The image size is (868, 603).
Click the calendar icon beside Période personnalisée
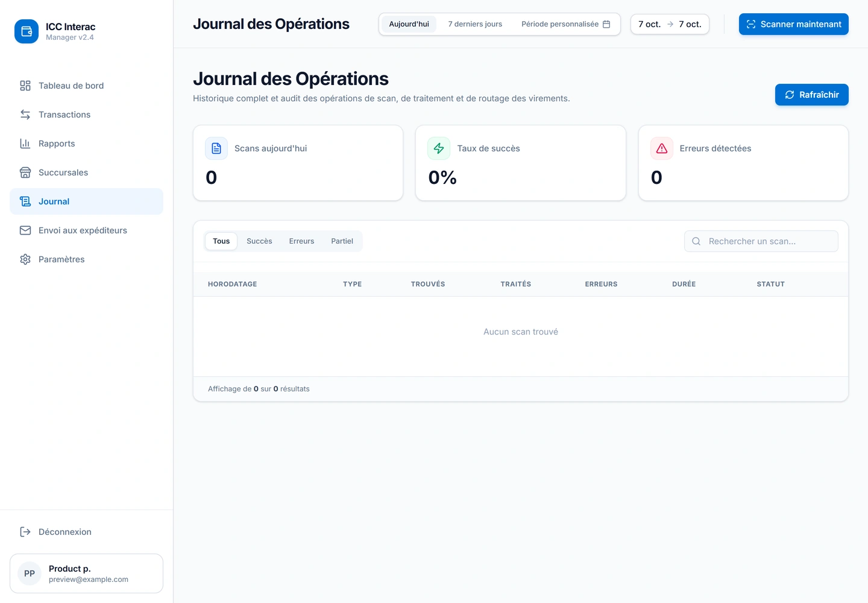tap(606, 24)
